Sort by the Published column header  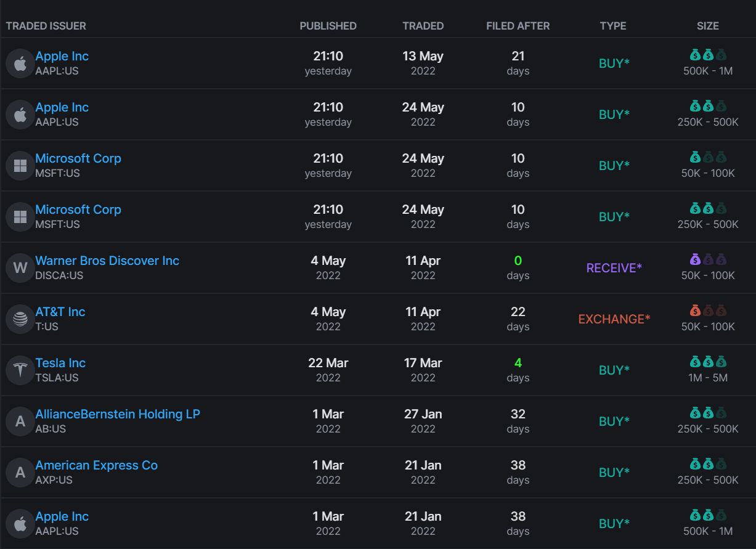coord(328,26)
